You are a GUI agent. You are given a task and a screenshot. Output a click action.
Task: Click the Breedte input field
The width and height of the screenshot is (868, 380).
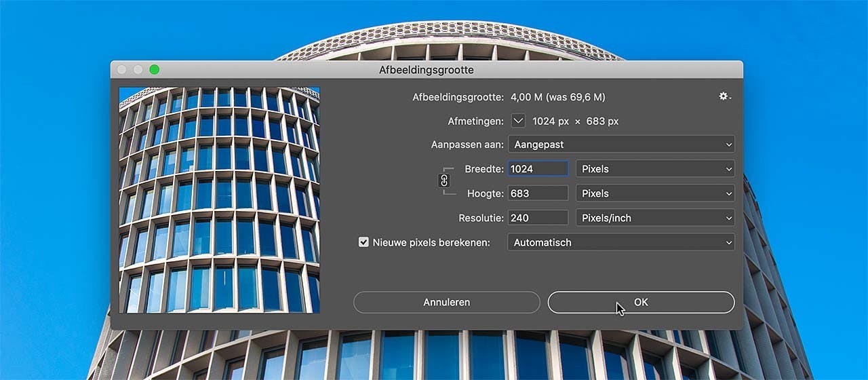(538, 168)
